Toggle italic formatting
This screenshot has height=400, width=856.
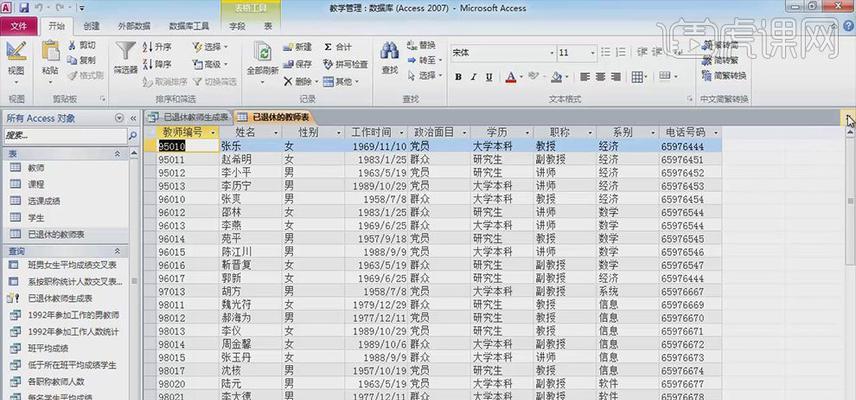tap(473, 77)
